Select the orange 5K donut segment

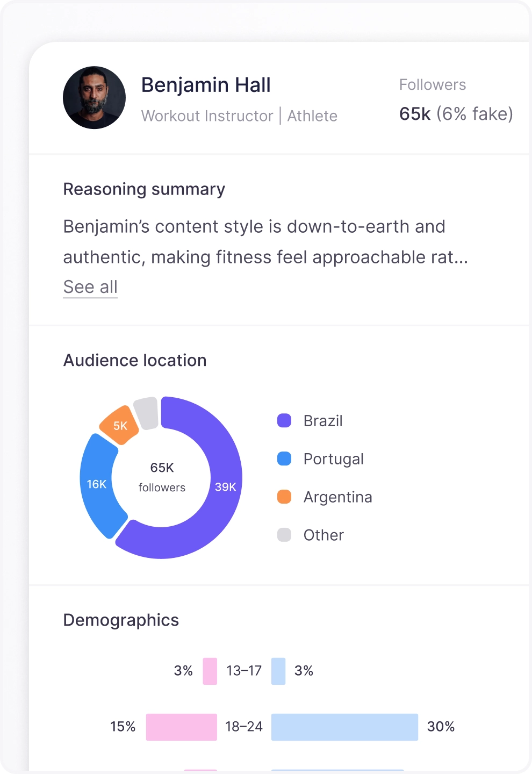point(120,425)
